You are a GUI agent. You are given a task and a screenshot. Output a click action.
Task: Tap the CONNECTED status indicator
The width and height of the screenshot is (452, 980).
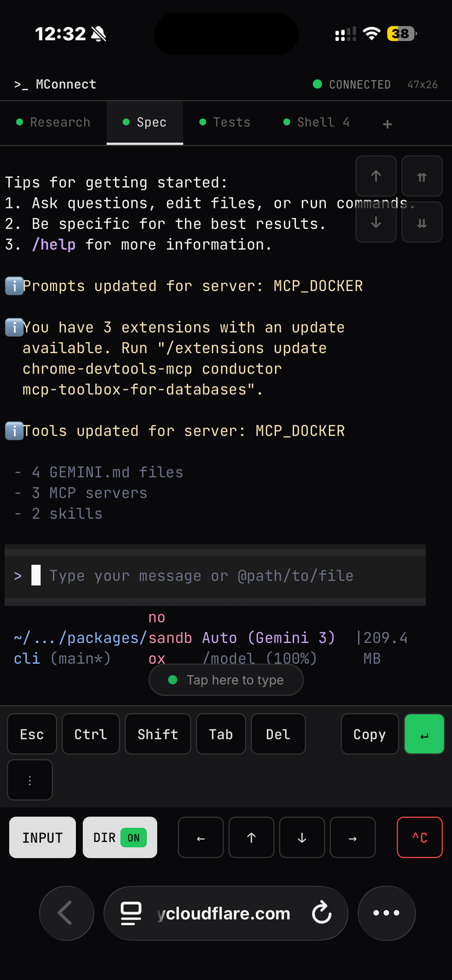(x=352, y=84)
